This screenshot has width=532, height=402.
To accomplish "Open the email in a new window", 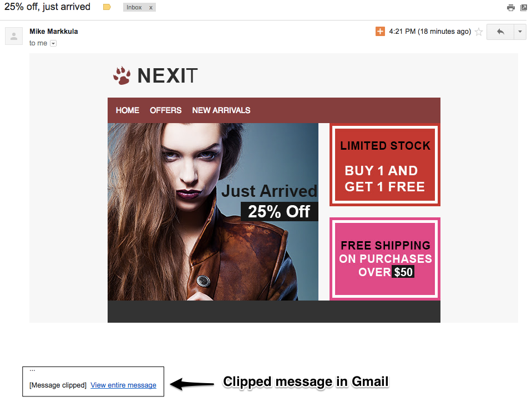I will (524, 7).
